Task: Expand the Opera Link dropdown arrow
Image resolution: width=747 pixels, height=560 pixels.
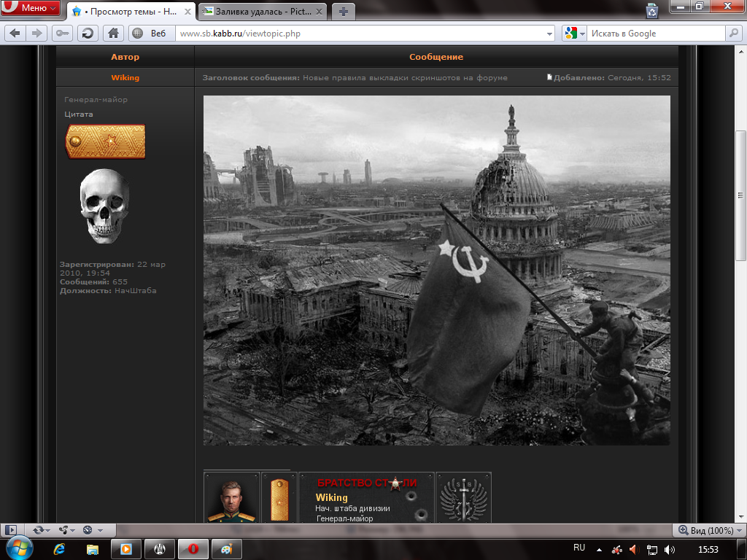Action: (x=47, y=531)
